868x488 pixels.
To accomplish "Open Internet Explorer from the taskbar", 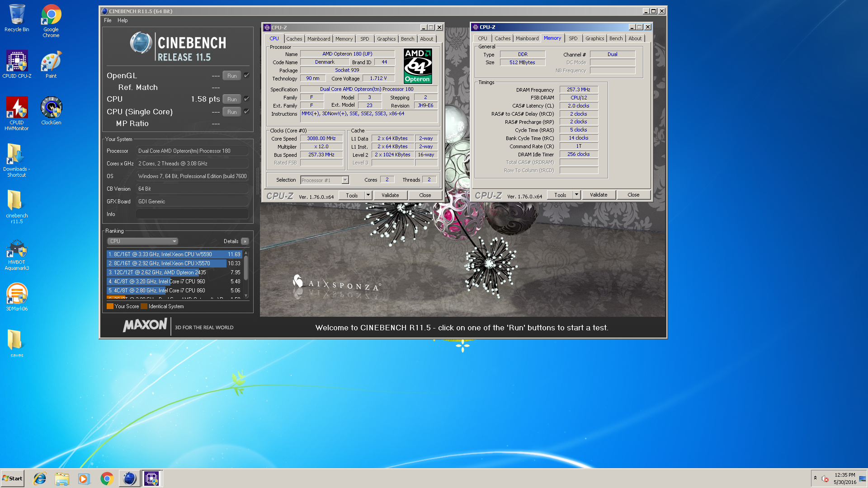I will [x=40, y=479].
